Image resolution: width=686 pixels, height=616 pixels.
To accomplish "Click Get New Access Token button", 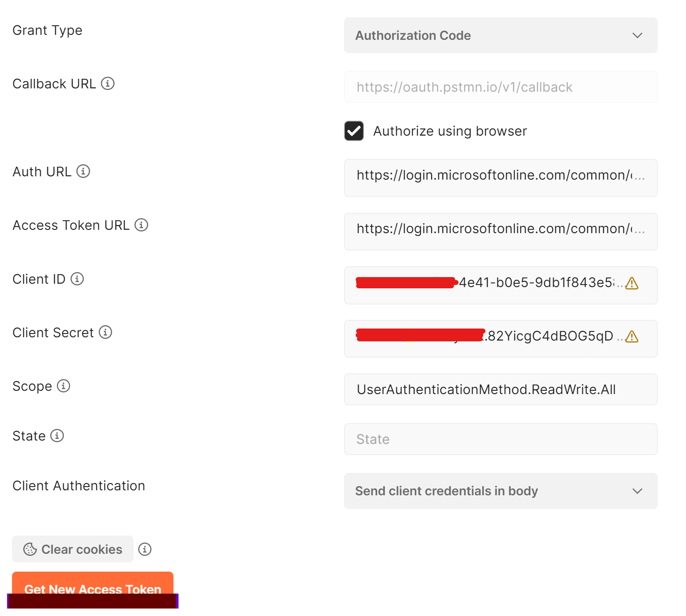I will [x=93, y=589].
